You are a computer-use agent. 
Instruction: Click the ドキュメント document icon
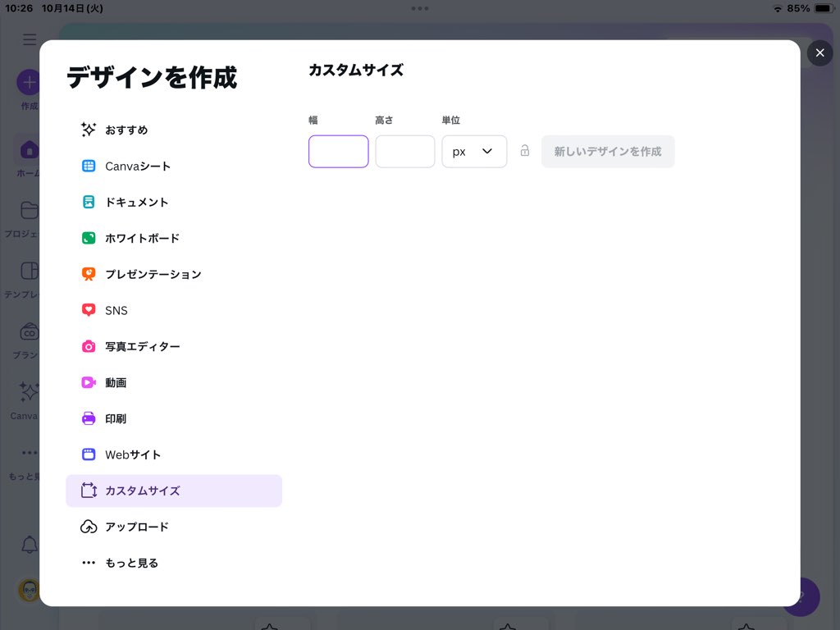89,202
